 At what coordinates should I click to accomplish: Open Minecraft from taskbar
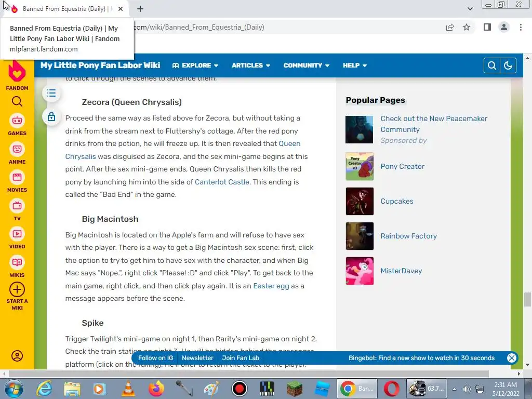point(295,389)
